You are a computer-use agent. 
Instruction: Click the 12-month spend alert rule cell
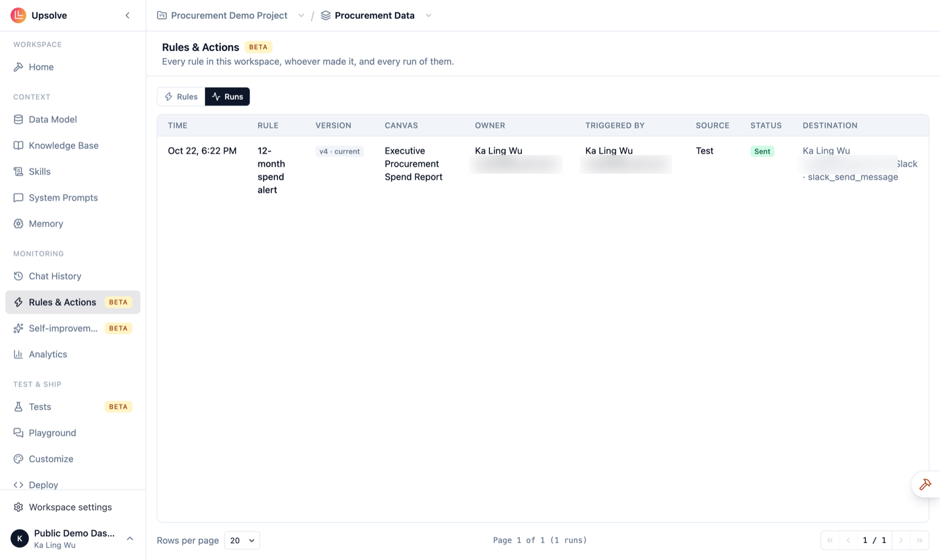[271, 170]
